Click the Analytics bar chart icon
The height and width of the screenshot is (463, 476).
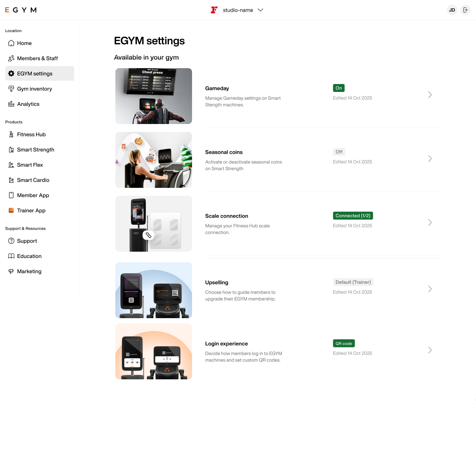(11, 104)
